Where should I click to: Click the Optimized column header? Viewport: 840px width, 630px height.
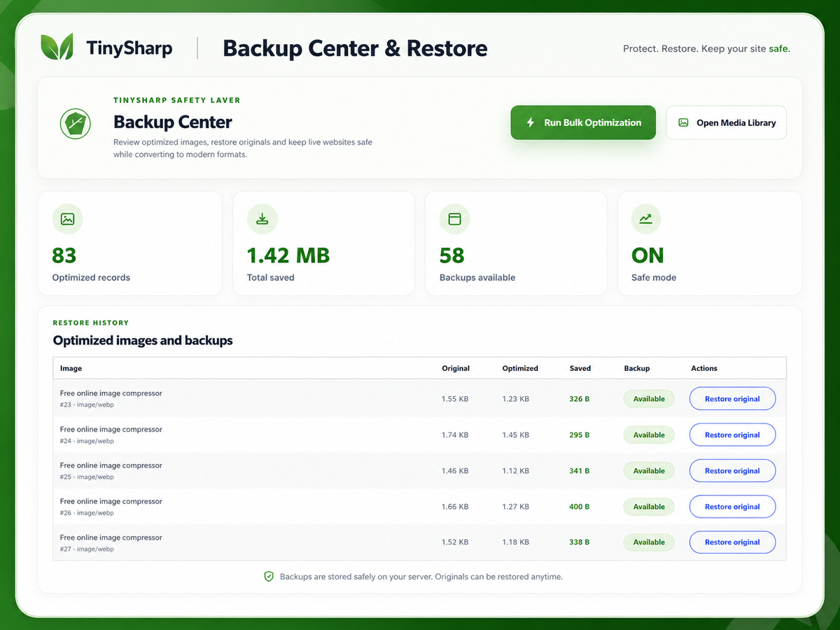click(x=520, y=368)
